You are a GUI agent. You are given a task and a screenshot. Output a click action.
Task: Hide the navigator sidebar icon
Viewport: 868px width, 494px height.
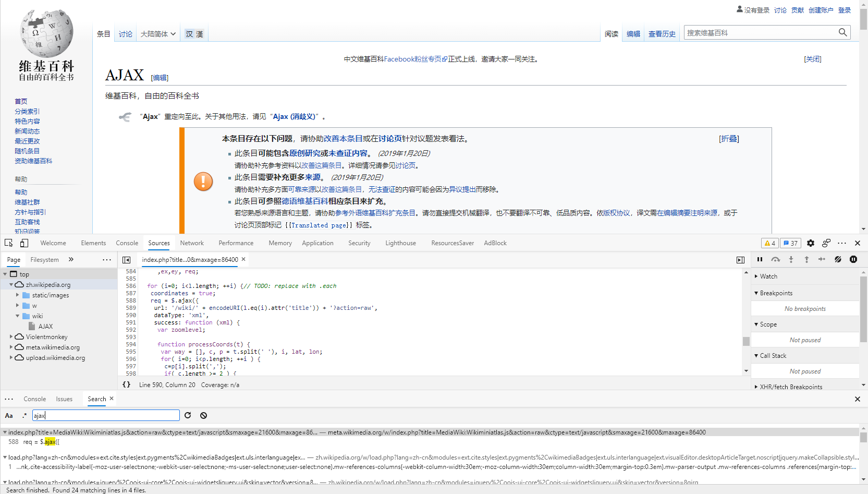[x=126, y=260]
